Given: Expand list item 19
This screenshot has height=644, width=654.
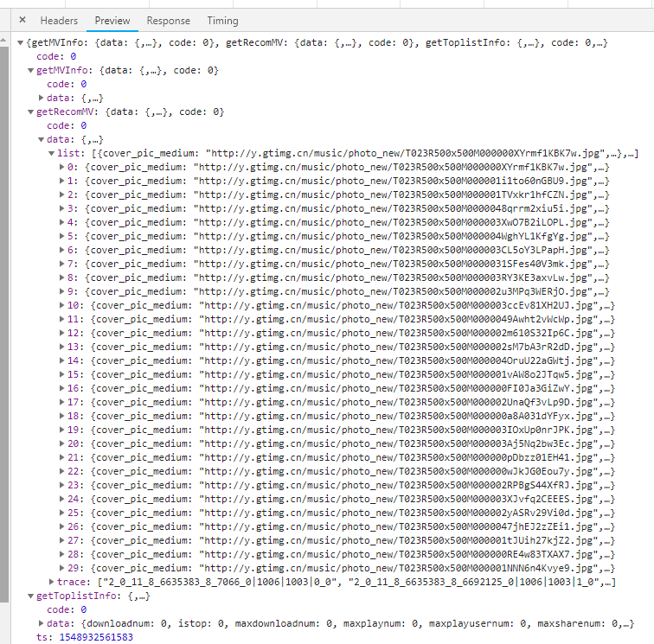Looking at the screenshot, I should 61,430.
